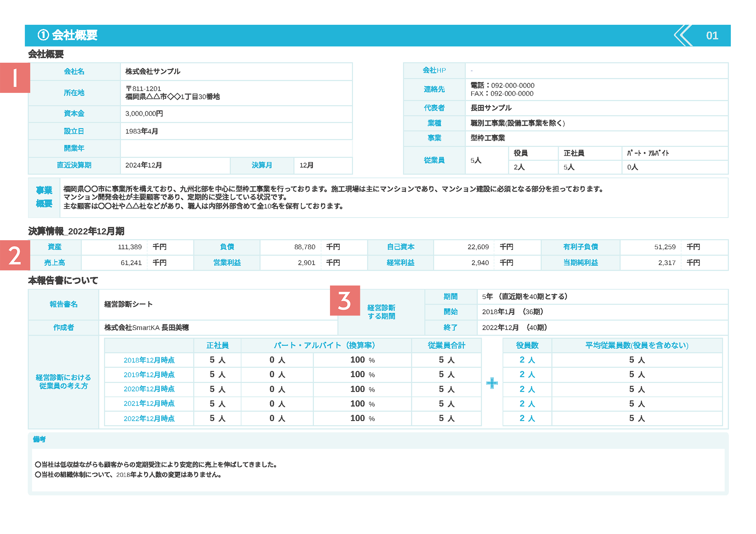Image resolution: width=756 pixels, height=534 pixels.
Task: Click the page number 01 indicator
Action: (712, 36)
